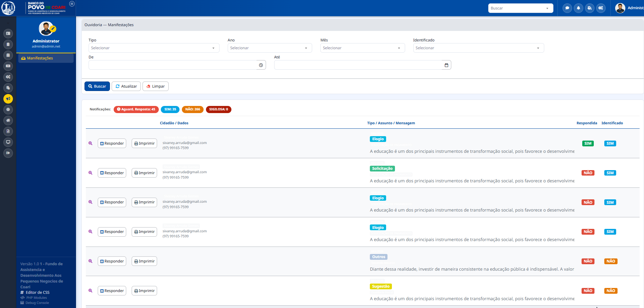Select the yellow megaphone Ouvidoria icon
The height and width of the screenshot is (308, 644).
(x=8, y=98)
